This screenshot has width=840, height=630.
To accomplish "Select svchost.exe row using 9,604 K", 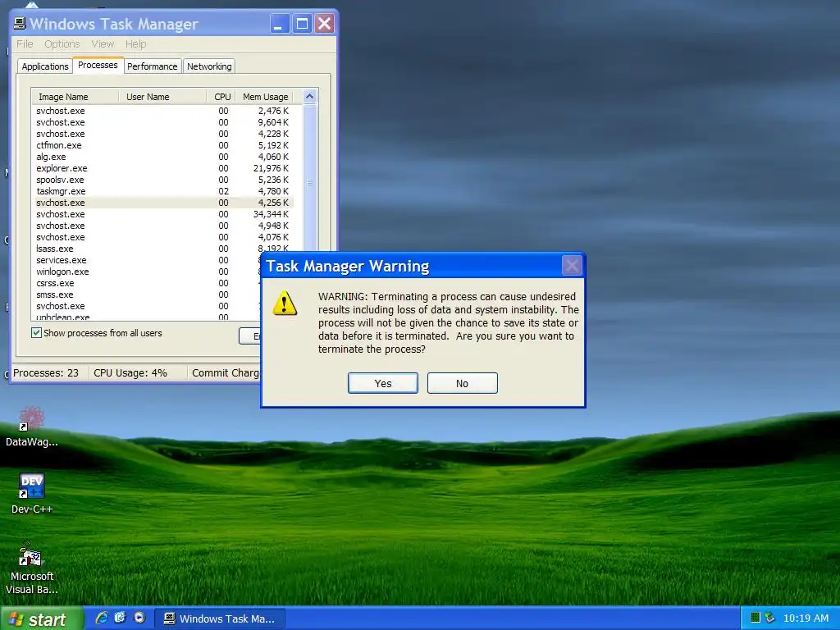I will (x=162, y=122).
